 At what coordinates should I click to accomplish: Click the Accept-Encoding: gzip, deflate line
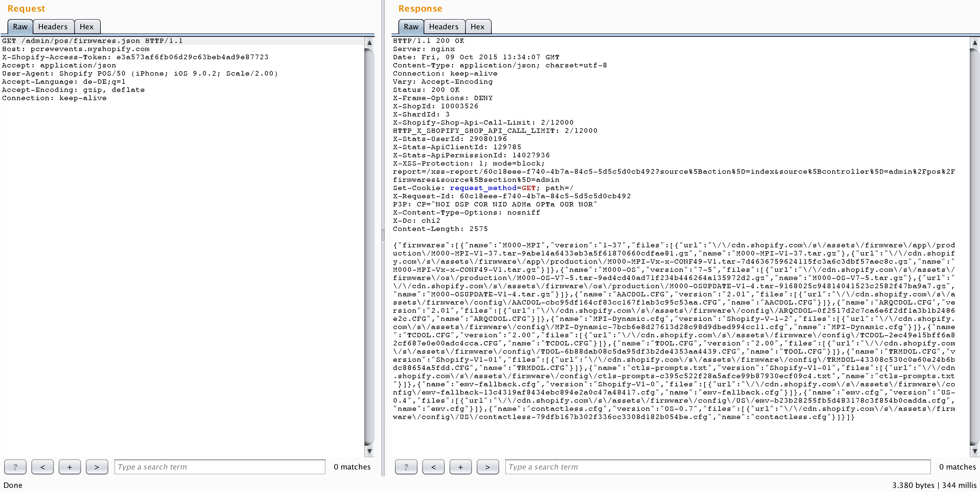74,90
